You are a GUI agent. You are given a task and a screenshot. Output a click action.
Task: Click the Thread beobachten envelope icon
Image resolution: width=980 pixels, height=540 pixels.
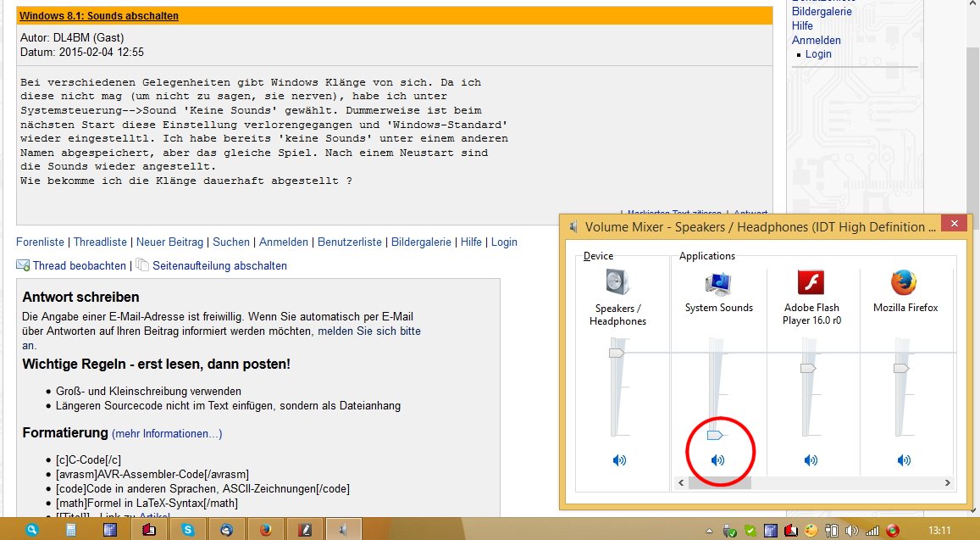point(23,266)
